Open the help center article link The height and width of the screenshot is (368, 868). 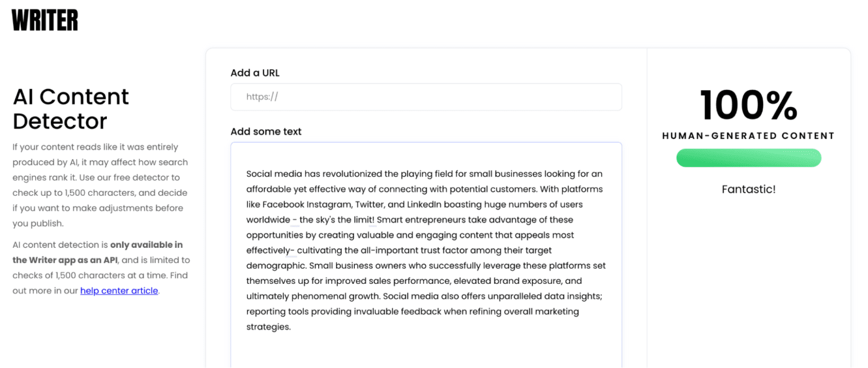click(119, 291)
